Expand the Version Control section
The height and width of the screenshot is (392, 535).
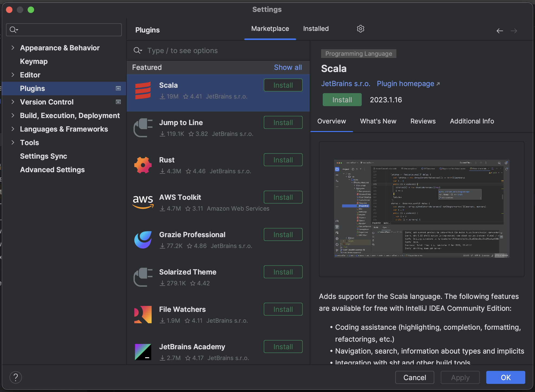click(x=13, y=101)
